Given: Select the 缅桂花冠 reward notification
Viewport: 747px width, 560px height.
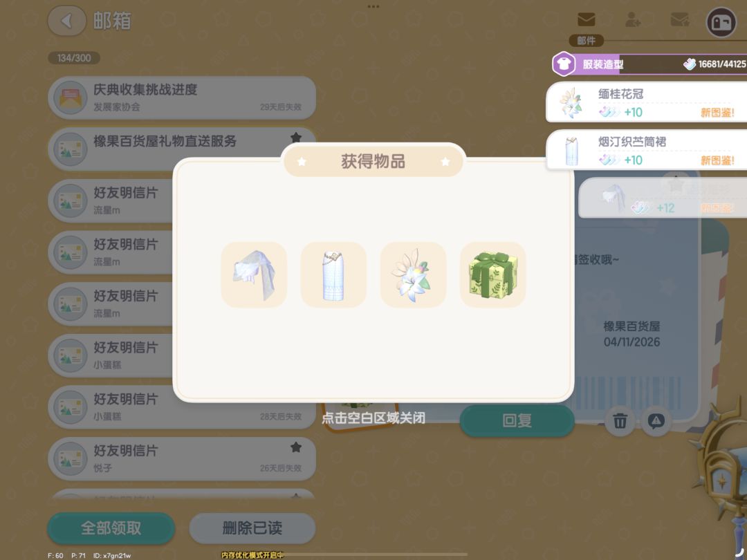Looking at the screenshot, I should click(x=647, y=102).
